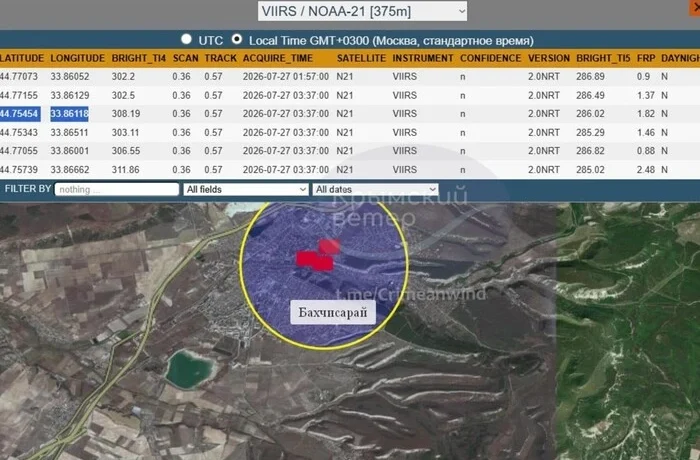Open the VIIRS / NOAA-21 [375m] dropdown
The width and height of the screenshot is (700, 460).
click(362, 11)
